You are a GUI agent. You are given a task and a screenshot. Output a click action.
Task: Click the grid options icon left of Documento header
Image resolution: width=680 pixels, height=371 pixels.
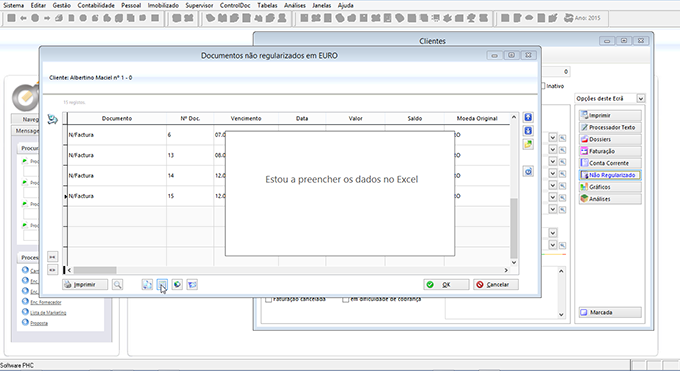tap(52, 119)
